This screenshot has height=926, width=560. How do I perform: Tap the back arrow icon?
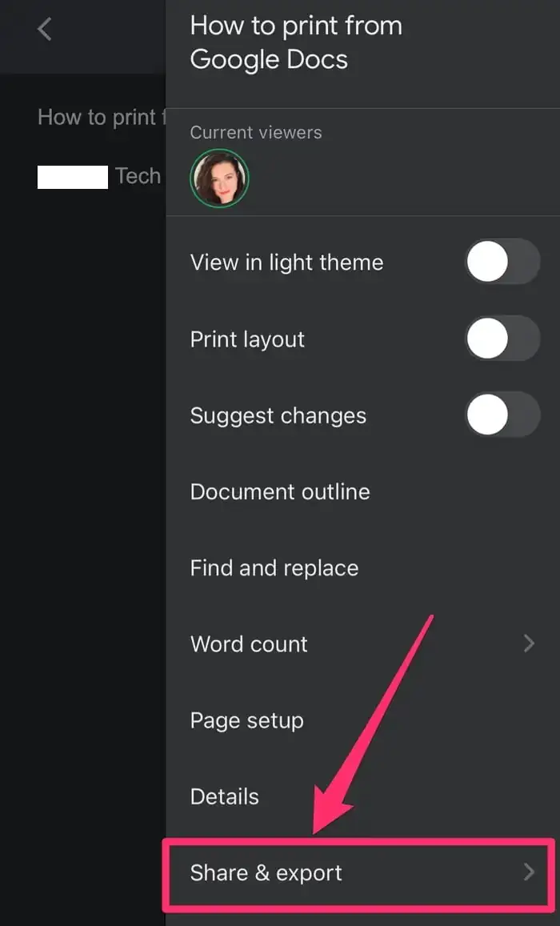pos(44,29)
